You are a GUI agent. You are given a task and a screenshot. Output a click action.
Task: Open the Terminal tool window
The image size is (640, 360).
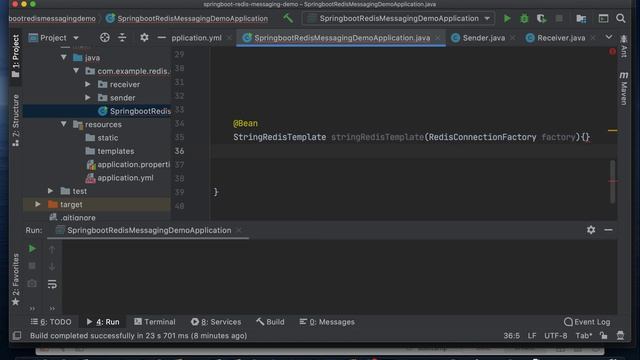[155, 322]
